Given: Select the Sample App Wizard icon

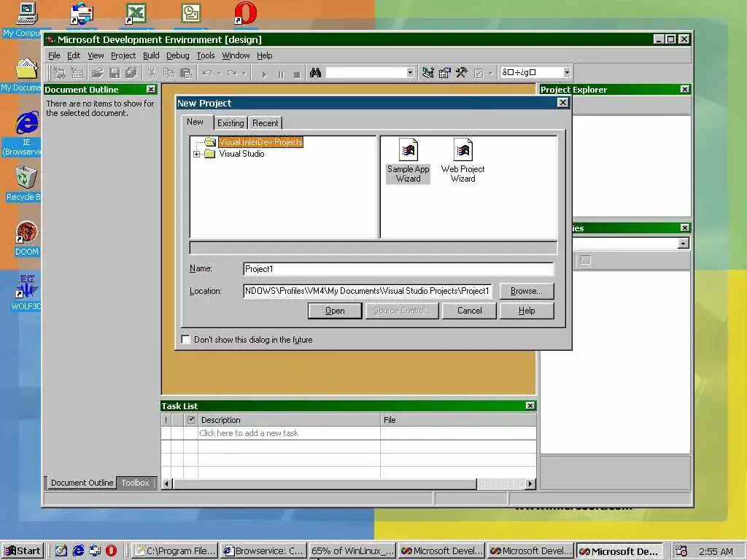Looking at the screenshot, I should [408, 160].
